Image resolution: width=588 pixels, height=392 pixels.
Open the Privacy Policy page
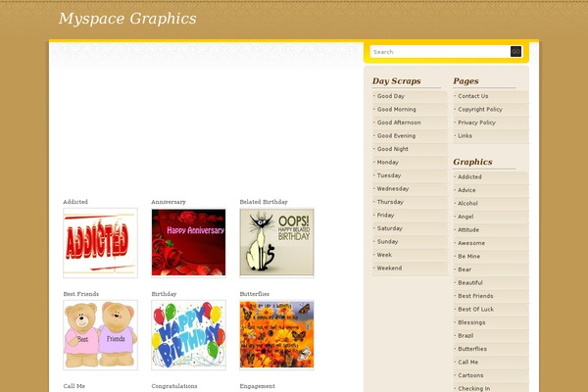click(x=476, y=122)
